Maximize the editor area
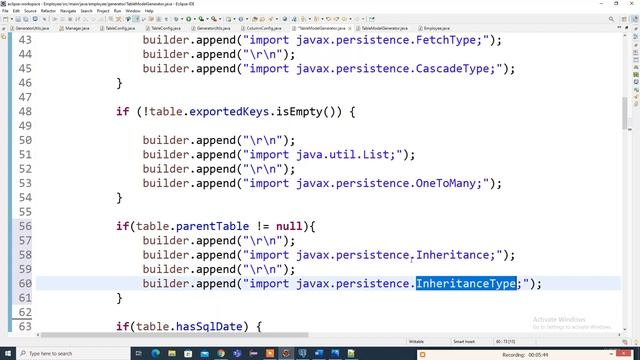640x360 pixels. (627, 27)
